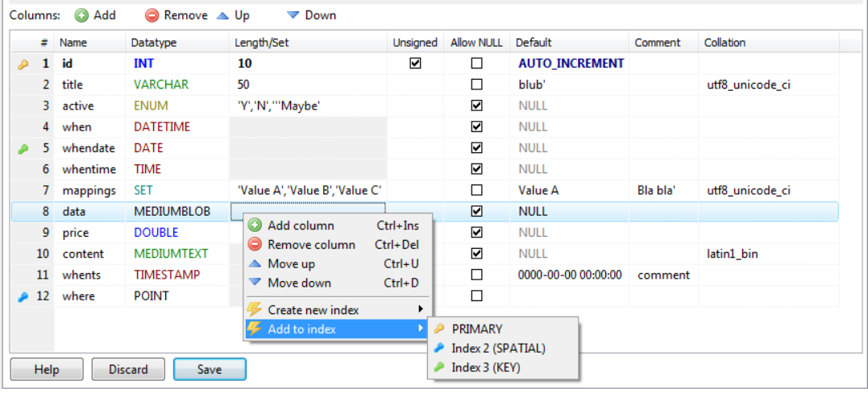This screenshot has height=393, width=868.
Task: Click the Down arrow toolbar icon
Action: 293,15
